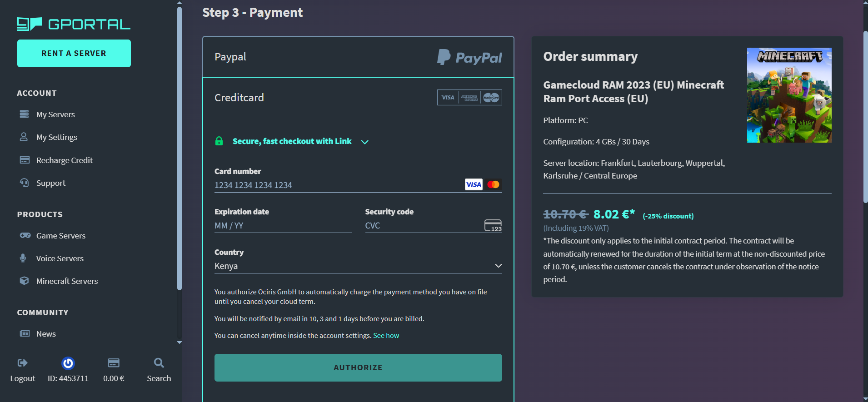The width and height of the screenshot is (868, 402).
Task: Click the struck-through 10.70 € price
Action: (x=566, y=214)
